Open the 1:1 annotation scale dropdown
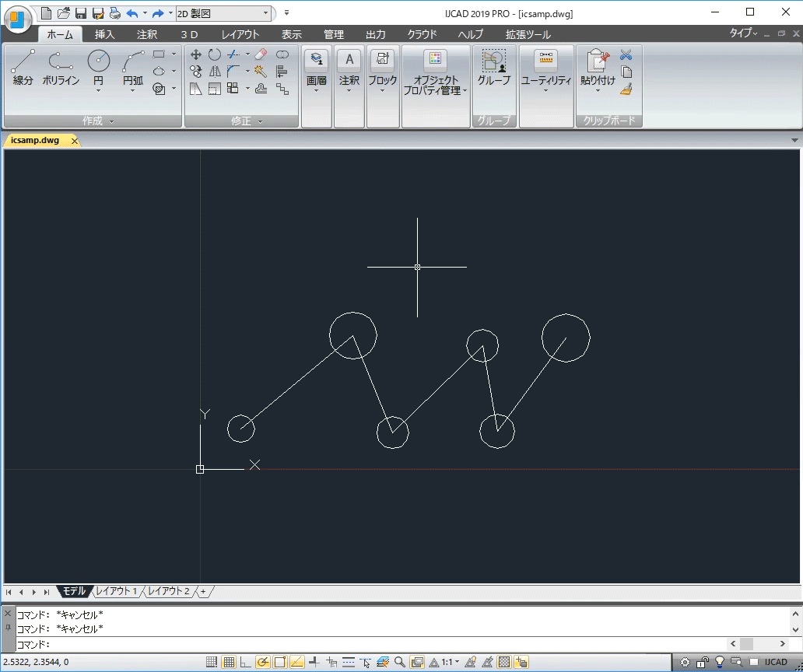 click(451, 662)
